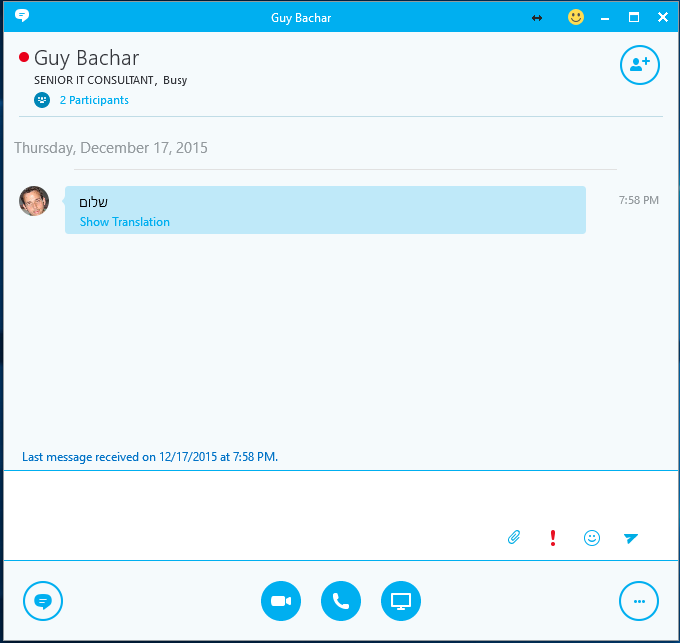Click the IM chat bubble button
680x643 pixels.
pos(43,601)
